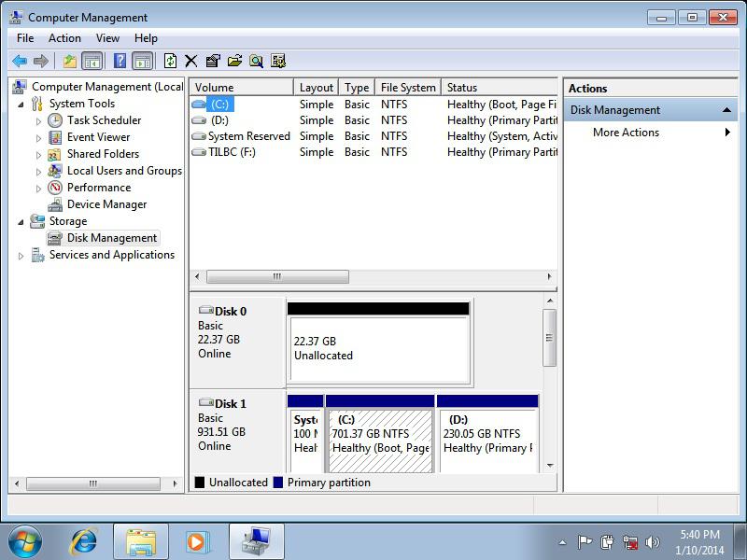Open the Properties toolbar icon
This screenshot has height=560, width=747.
point(213,61)
